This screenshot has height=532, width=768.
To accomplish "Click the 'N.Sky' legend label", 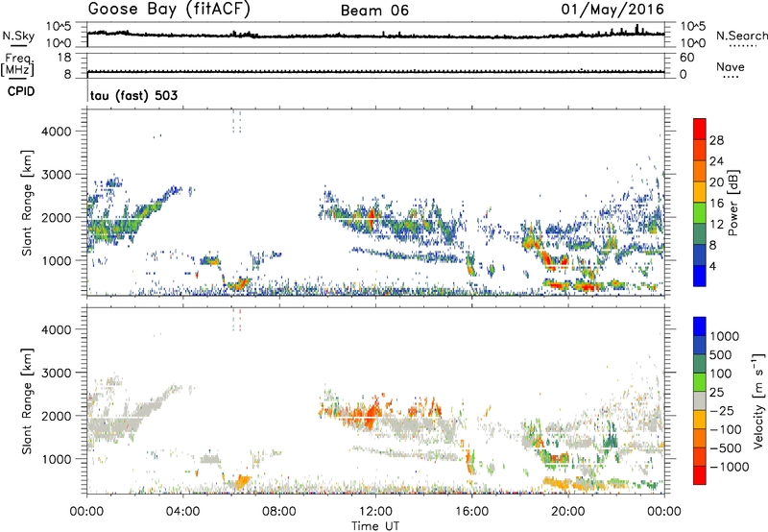I will point(18,36).
